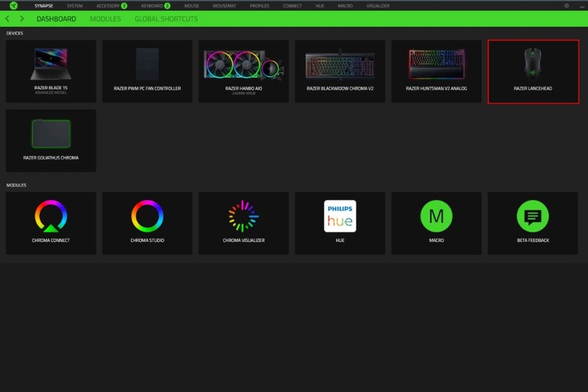Open the Razer PWM PC Fan Controller tile
Screen dimensions: 588x392
(x=148, y=71)
